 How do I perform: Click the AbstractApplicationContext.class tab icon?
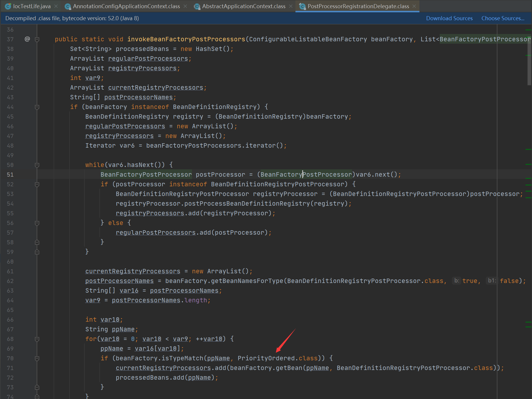point(197,6)
